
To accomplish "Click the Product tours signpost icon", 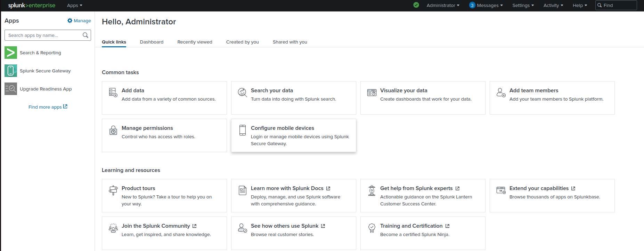I will point(113,190).
